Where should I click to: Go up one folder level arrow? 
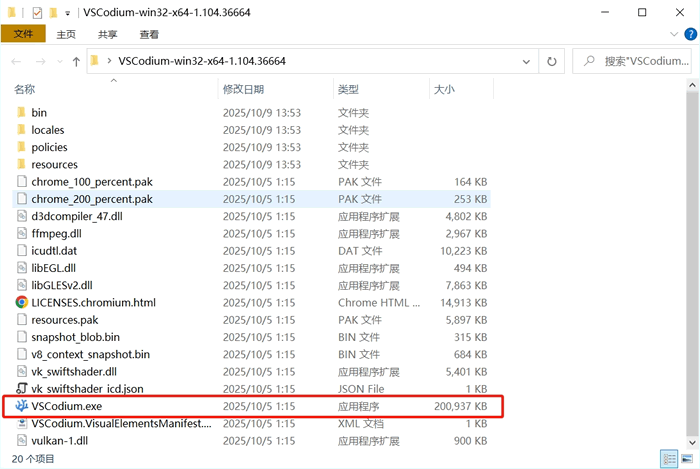76,61
